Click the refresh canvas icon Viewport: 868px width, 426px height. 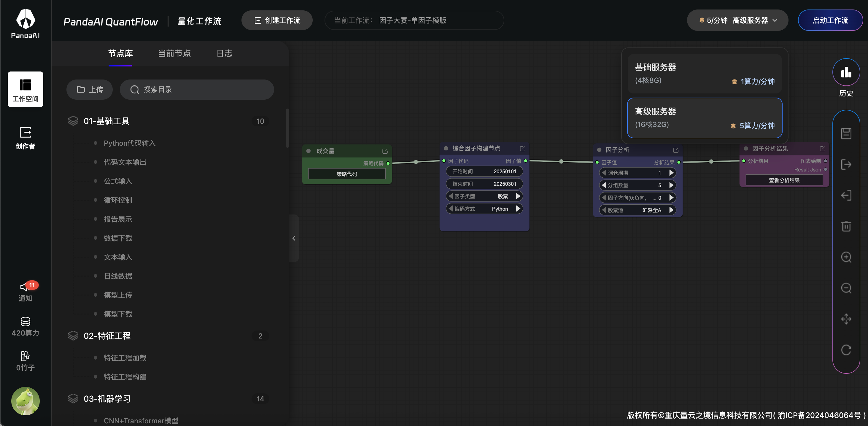[x=846, y=350]
